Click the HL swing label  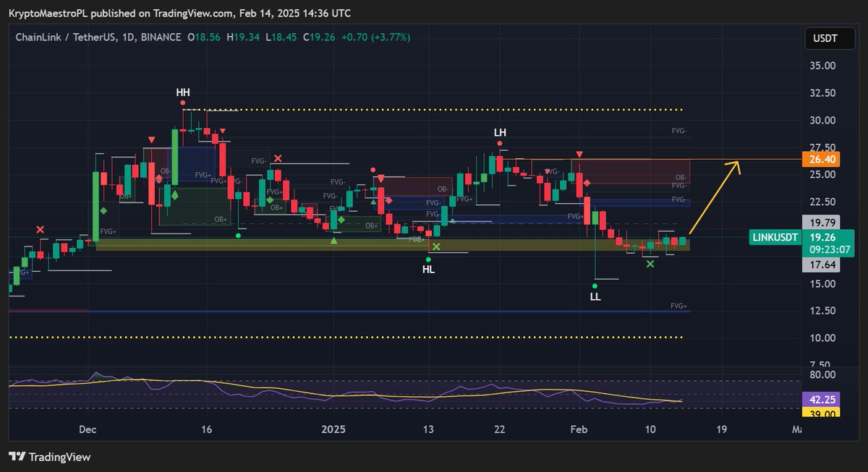click(429, 270)
